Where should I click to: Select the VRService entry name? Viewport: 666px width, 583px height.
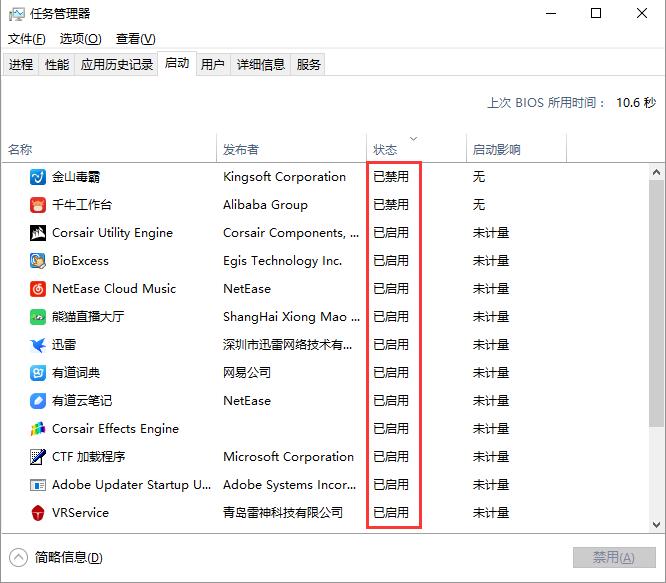coord(80,513)
